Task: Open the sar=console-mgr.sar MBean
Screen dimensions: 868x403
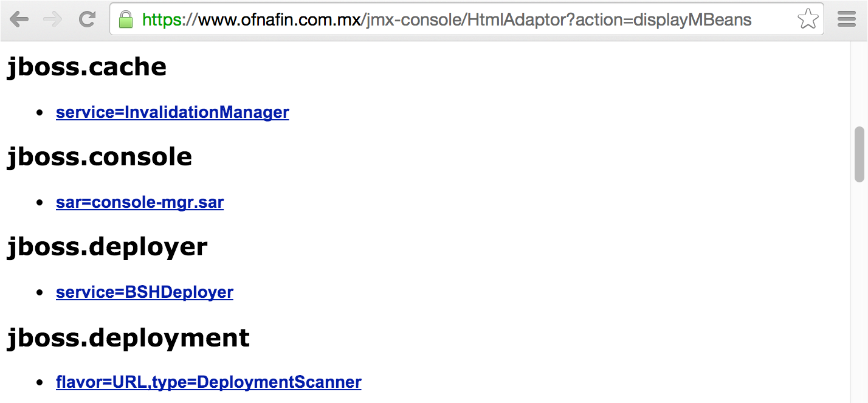Action: pyautogui.click(x=139, y=202)
